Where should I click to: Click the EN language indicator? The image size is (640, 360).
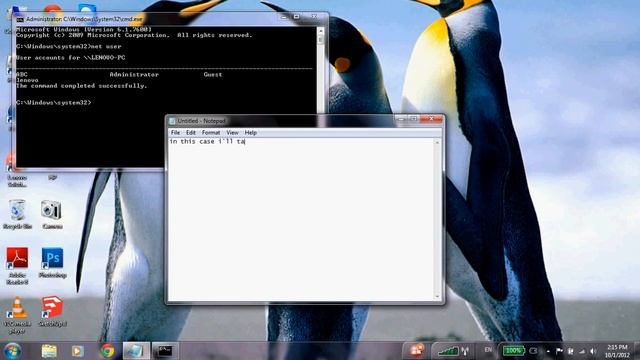(x=488, y=350)
